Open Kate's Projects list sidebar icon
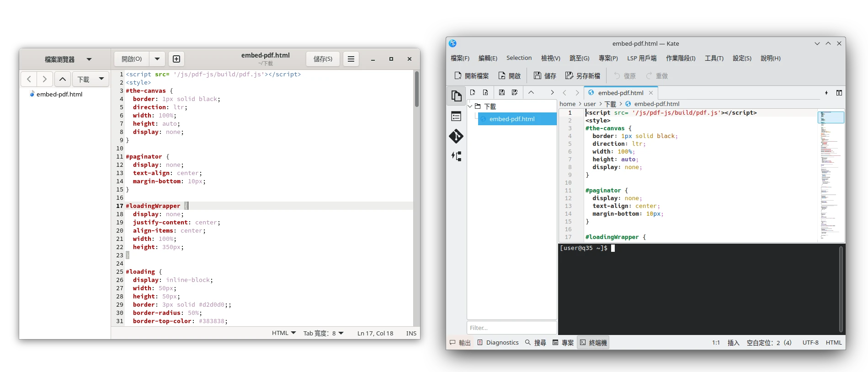Viewport: 868px width, 372px height. 456,117
